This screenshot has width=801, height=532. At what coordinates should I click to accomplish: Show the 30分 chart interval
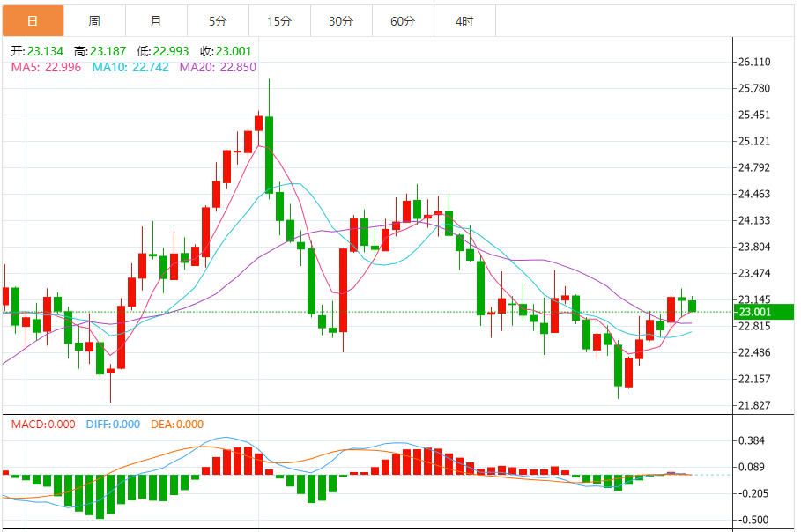[341, 21]
